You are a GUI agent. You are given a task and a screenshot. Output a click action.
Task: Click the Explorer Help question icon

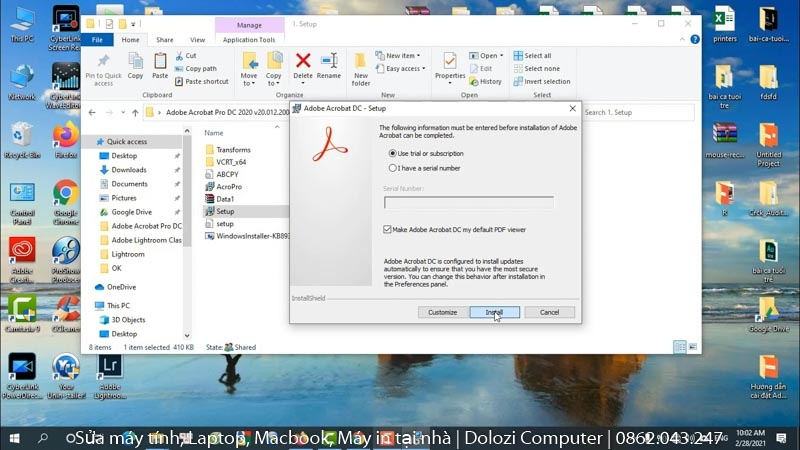tap(694, 39)
